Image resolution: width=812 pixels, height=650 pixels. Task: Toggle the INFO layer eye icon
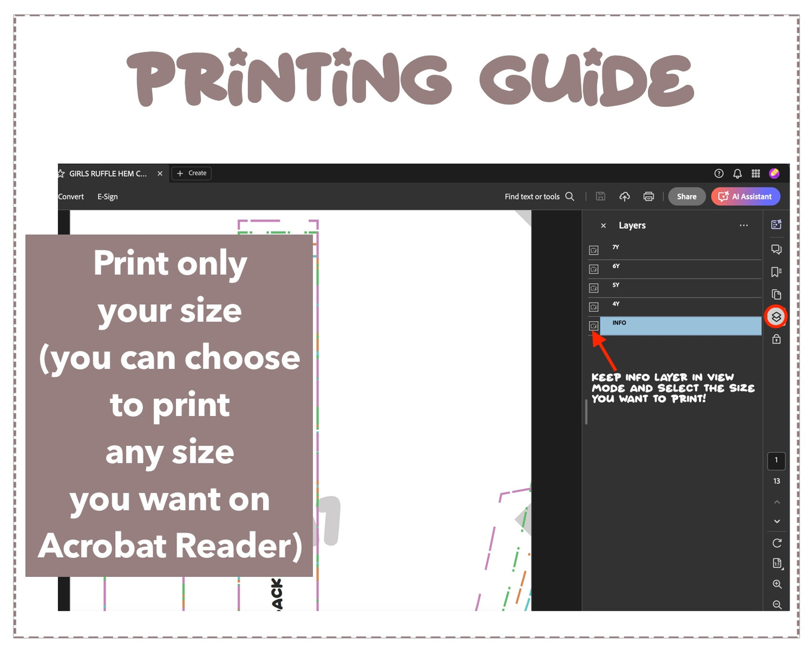593,326
